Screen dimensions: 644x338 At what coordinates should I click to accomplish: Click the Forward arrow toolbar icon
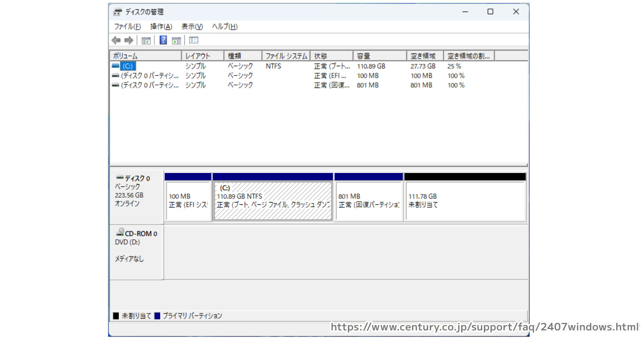(129, 41)
